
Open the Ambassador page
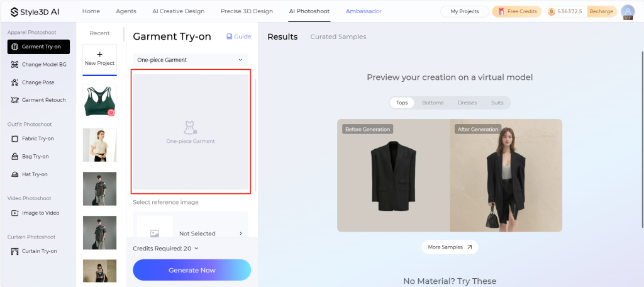click(364, 11)
